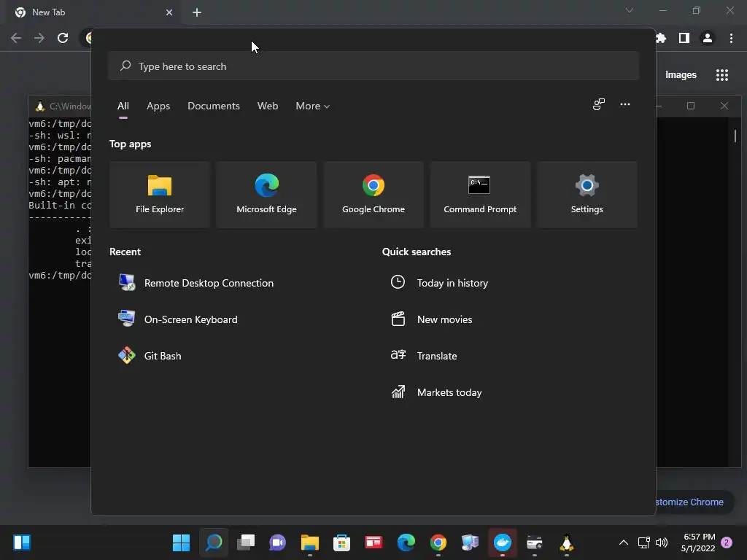
Task: Open the clock and date flyout
Action: (698, 542)
